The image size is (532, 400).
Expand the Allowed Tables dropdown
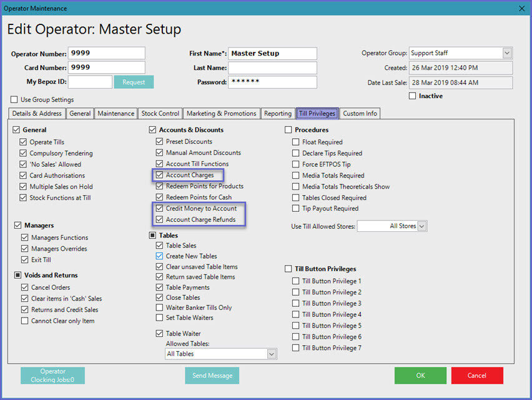[x=271, y=354]
